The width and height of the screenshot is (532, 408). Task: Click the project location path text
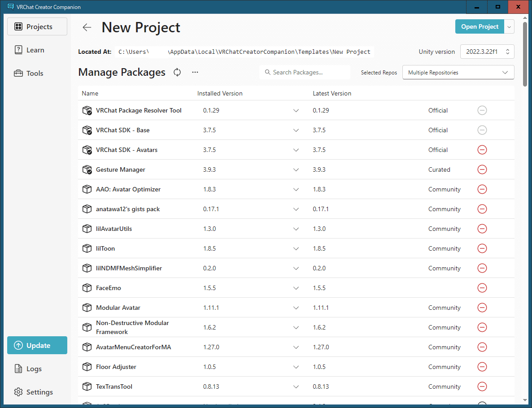244,52
